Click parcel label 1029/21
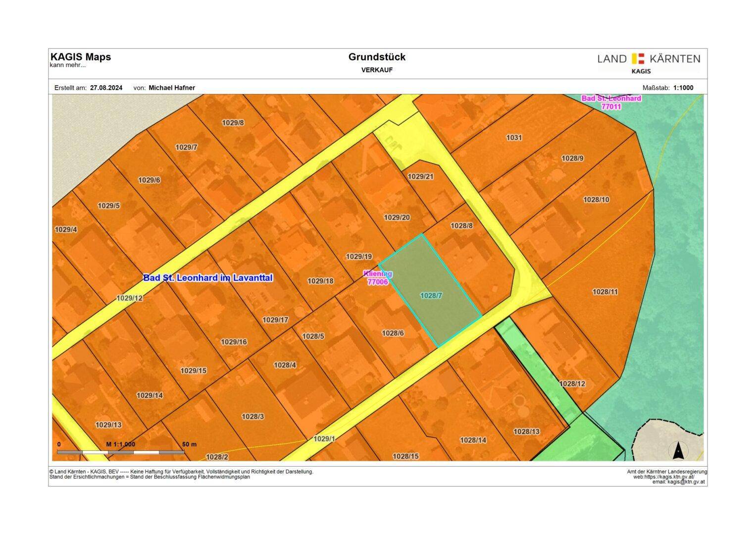 [x=420, y=176]
